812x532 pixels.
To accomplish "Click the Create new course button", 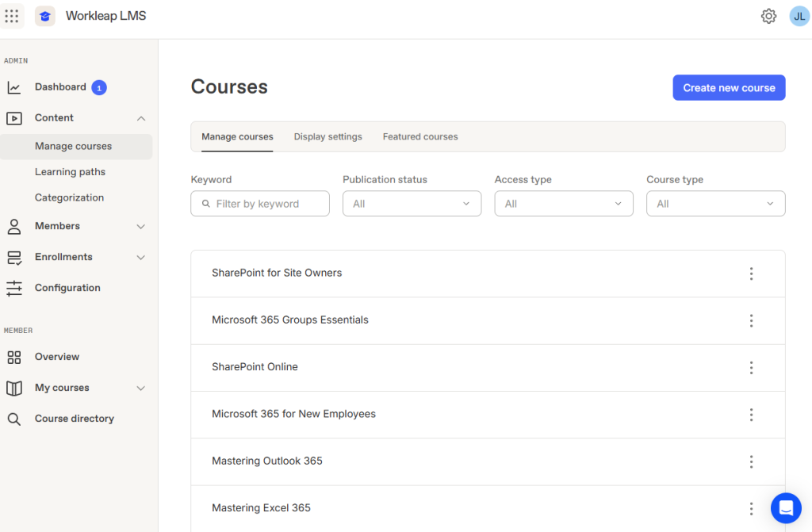I will [729, 87].
